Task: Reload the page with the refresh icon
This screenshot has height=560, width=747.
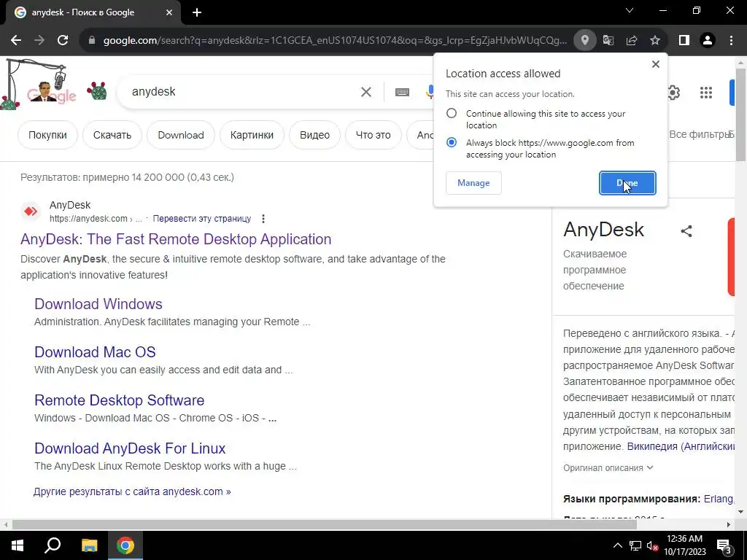Action: [x=63, y=41]
